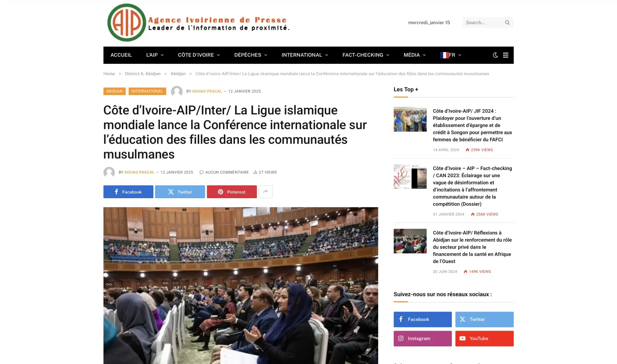
Task: Expand the L'AIP dropdown menu
Action: (155, 55)
